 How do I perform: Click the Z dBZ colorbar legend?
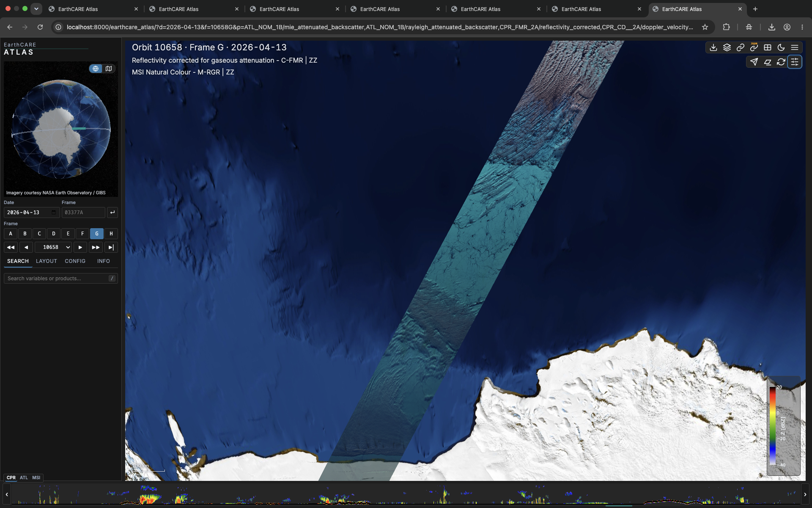click(x=783, y=426)
